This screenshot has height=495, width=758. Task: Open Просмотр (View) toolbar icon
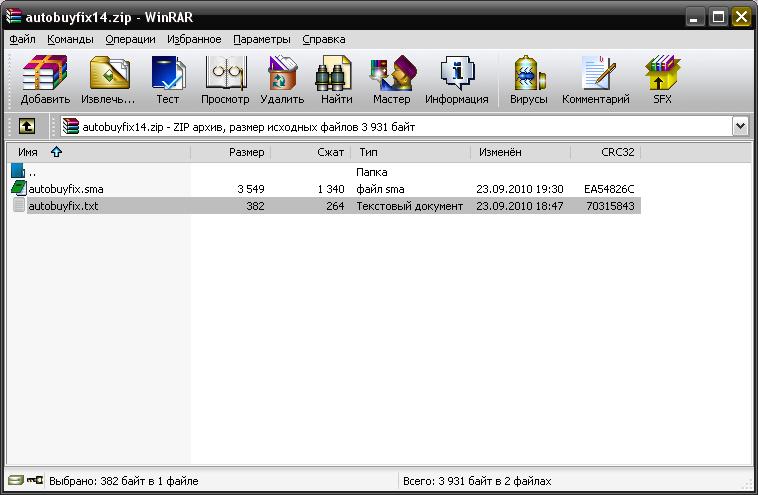[x=226, y=73]
